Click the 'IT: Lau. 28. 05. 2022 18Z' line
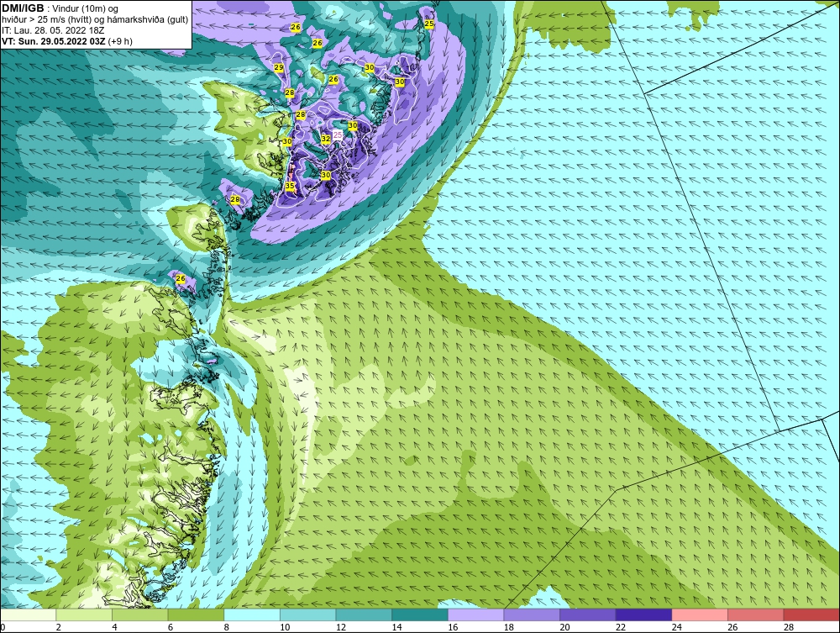 pos(52,30)
